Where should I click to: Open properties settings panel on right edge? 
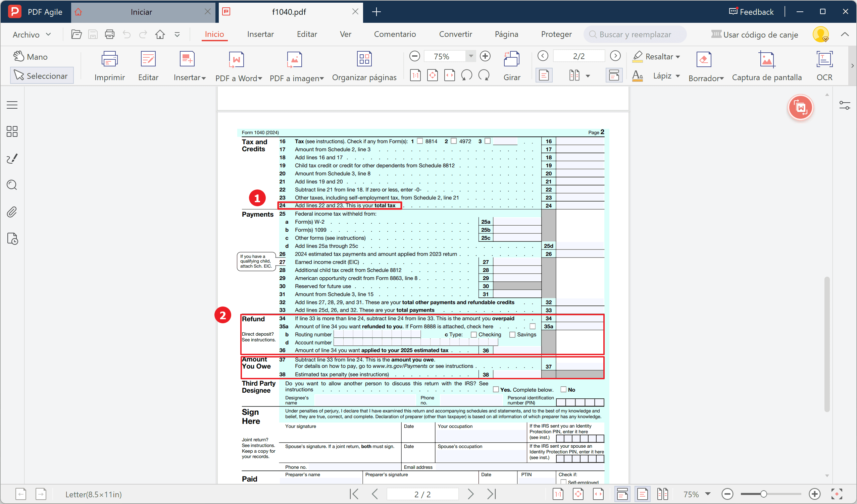[x=845, y=105]
